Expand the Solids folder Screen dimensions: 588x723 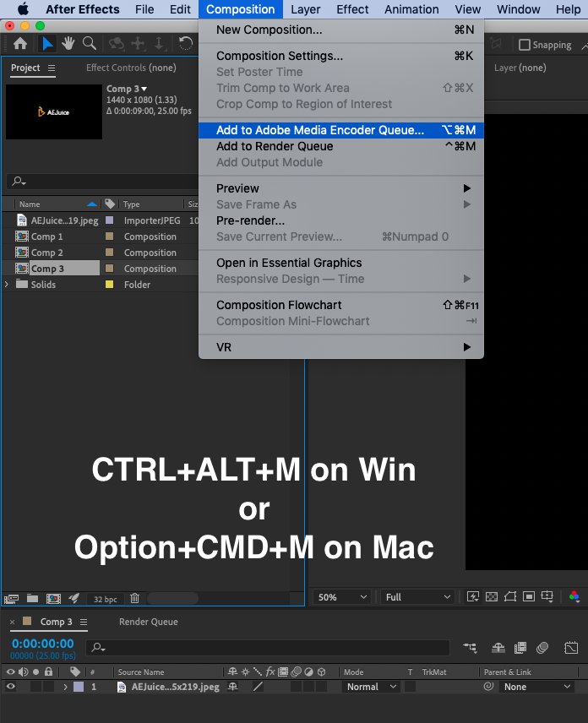point(7,285)
